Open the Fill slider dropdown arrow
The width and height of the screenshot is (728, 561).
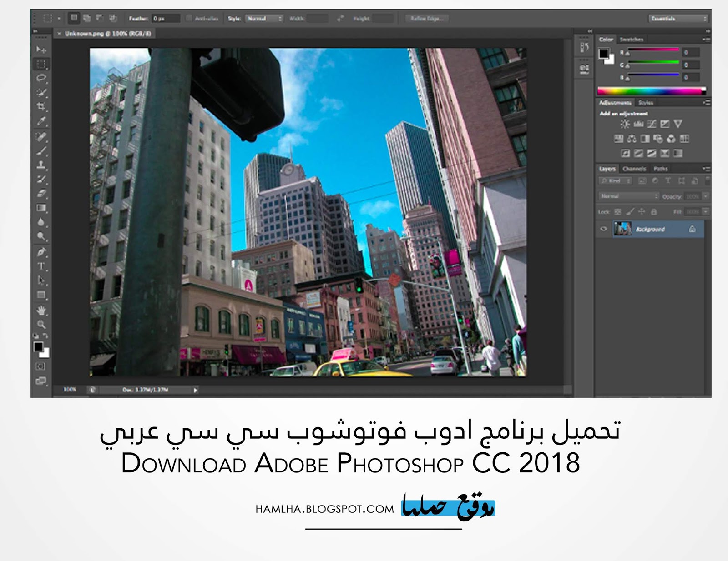(706, 212)
